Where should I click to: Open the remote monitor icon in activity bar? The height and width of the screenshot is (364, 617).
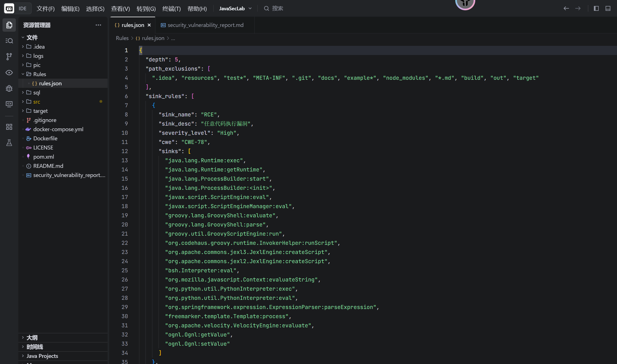tap(9, 104)
